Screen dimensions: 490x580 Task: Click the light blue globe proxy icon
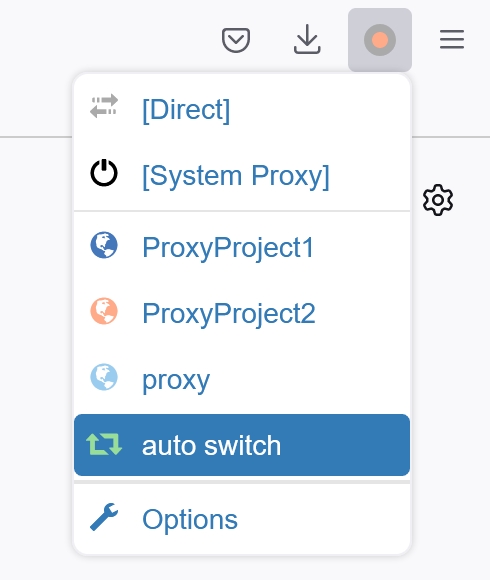coord(104,377)
